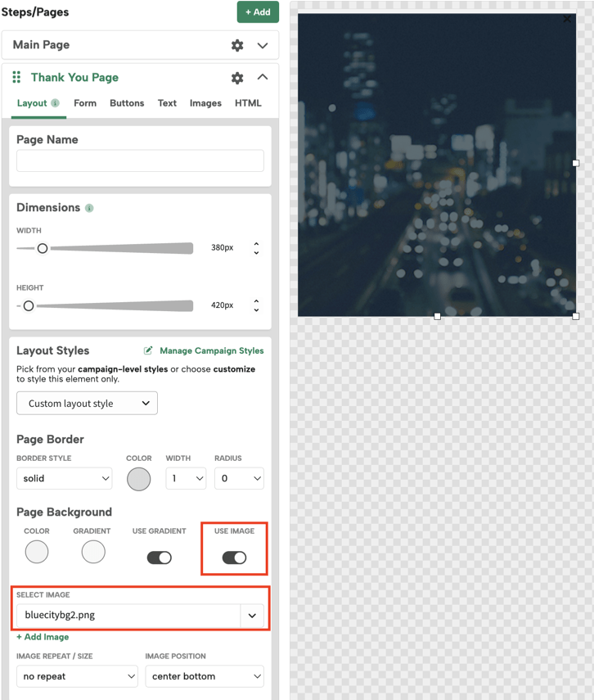Click the Height slider handle
The height and width of the screenshot is (700, 594).
click(x=29, y=306)
